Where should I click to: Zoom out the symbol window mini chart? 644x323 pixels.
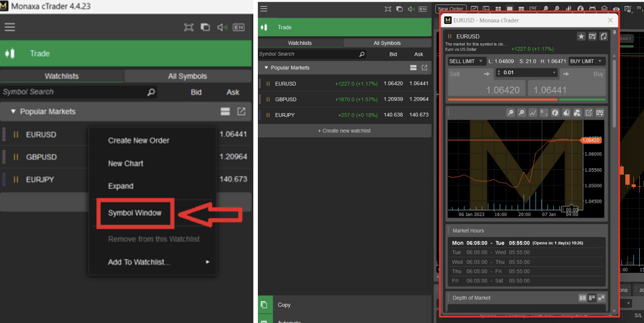[510, 113]
